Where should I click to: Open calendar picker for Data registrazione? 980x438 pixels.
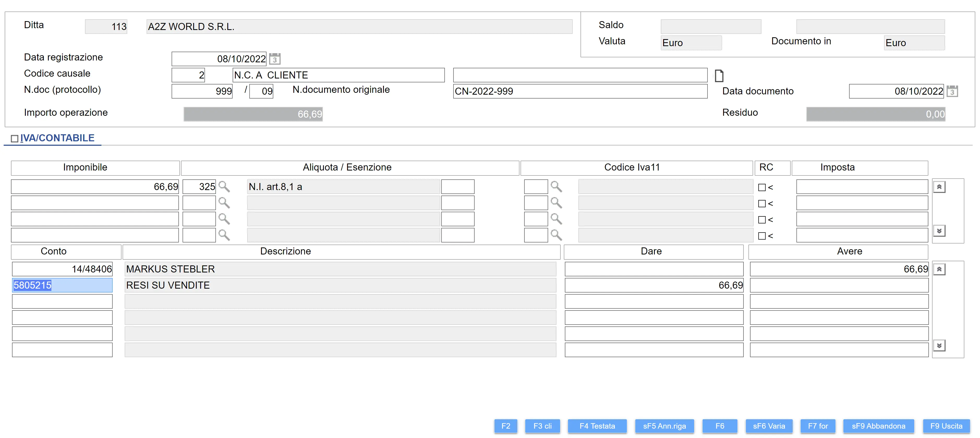click(274, 59)
